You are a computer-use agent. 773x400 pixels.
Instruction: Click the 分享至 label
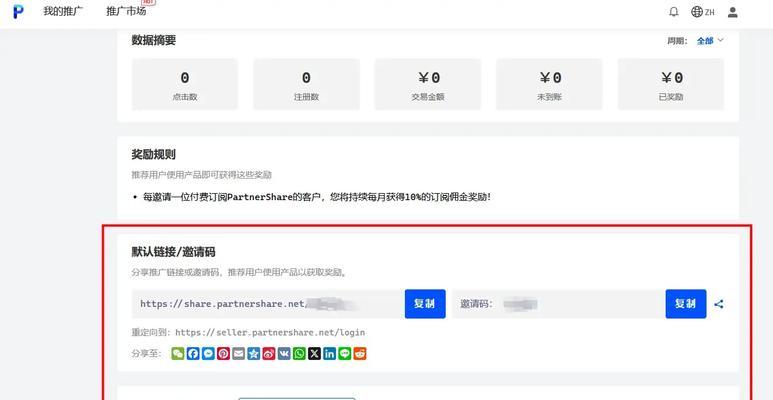[146, 354]
